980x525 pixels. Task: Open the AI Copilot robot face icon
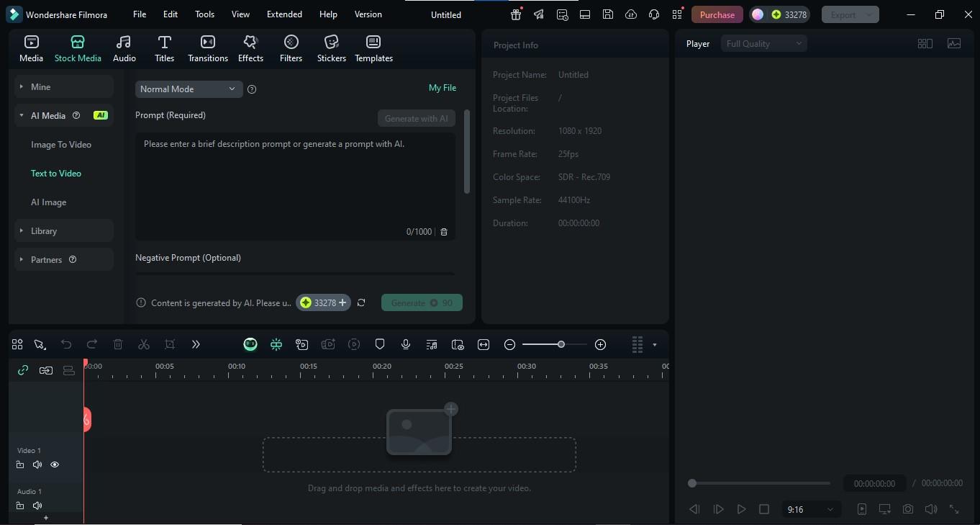[250, 344]
